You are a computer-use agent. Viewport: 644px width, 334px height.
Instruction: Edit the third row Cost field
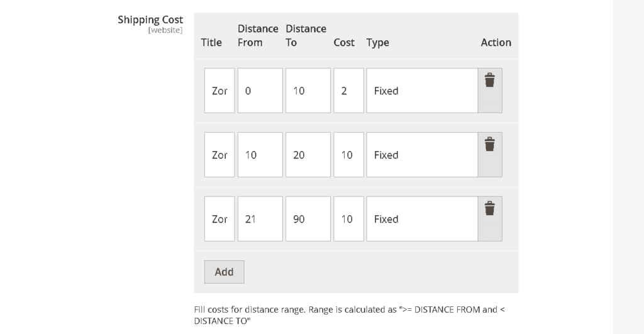pos(348,219)
